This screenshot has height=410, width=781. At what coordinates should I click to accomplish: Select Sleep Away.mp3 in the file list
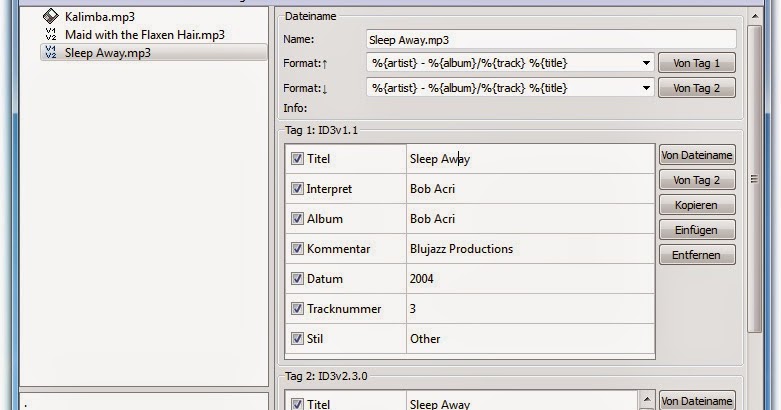[x=153, y=52]
